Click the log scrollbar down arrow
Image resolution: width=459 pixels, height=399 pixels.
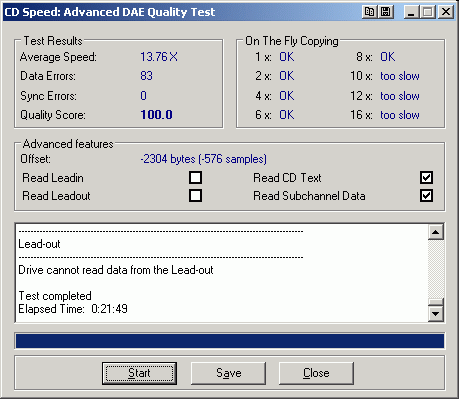click(x=436, y=314)
